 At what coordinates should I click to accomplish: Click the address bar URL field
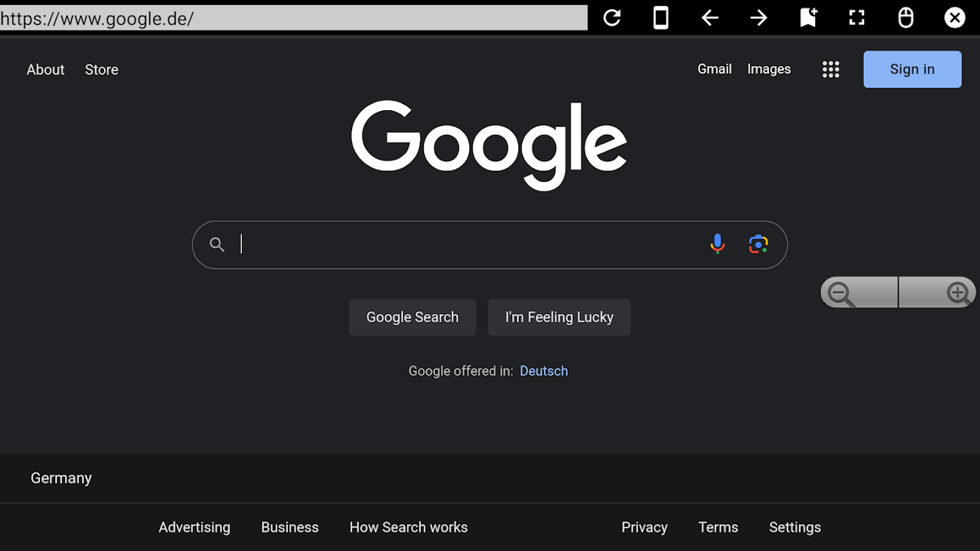point(293,18)
